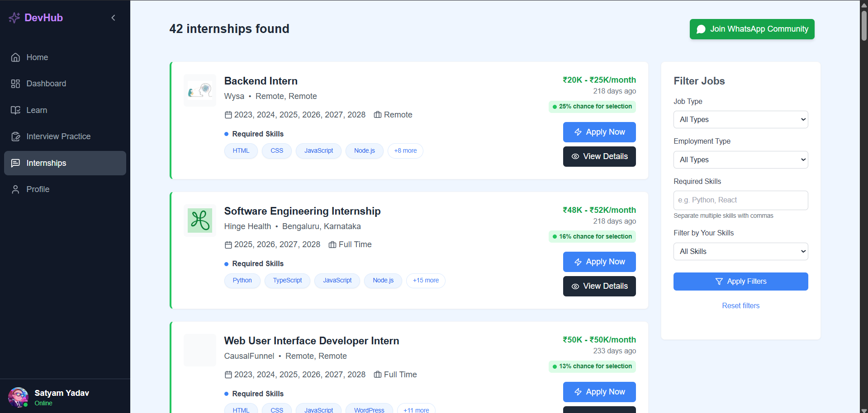
Task: Open the Filter by Your Skills dropdown
Action: coord(740,251)
